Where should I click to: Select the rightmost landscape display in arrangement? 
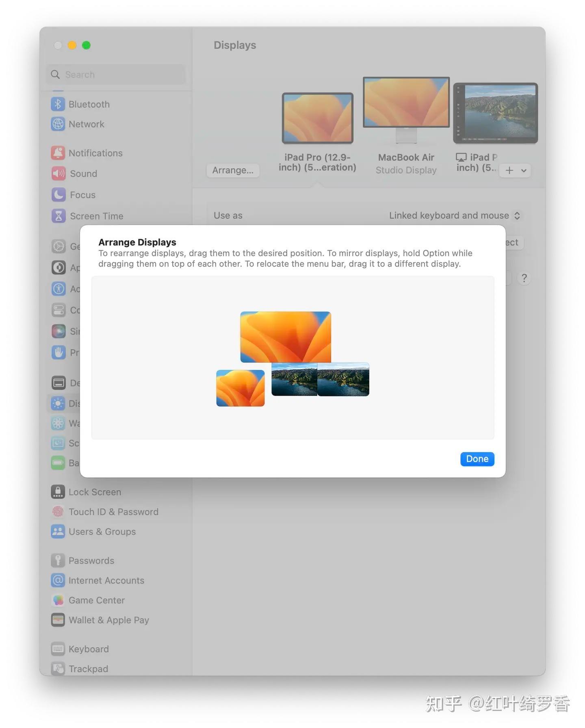(x=343, y=379)
